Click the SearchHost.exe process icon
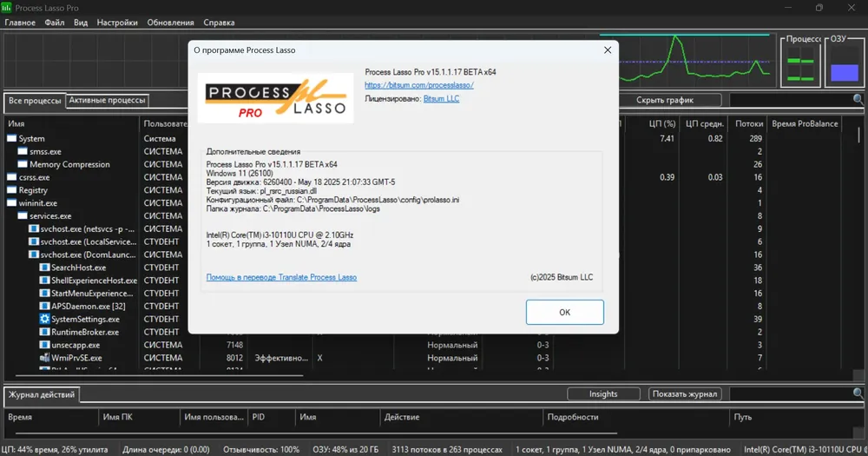This screenshot has height=456, width=868. 44,267
